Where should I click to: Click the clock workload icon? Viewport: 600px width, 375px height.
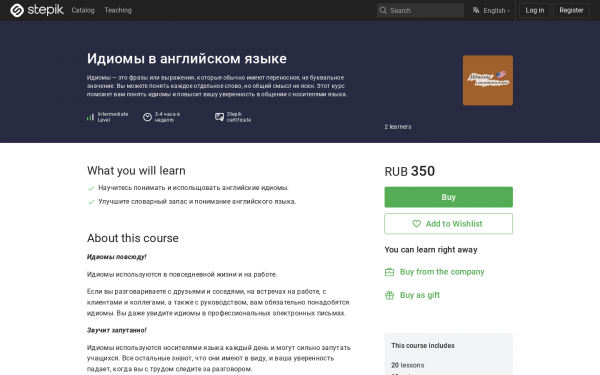pyautogui.click(x=147, y=117)
